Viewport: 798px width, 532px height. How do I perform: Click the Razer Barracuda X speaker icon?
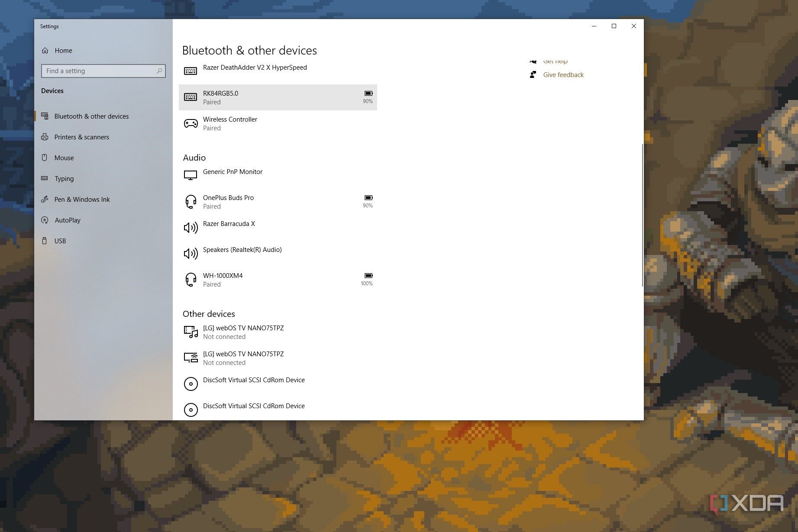pos(191,228)
